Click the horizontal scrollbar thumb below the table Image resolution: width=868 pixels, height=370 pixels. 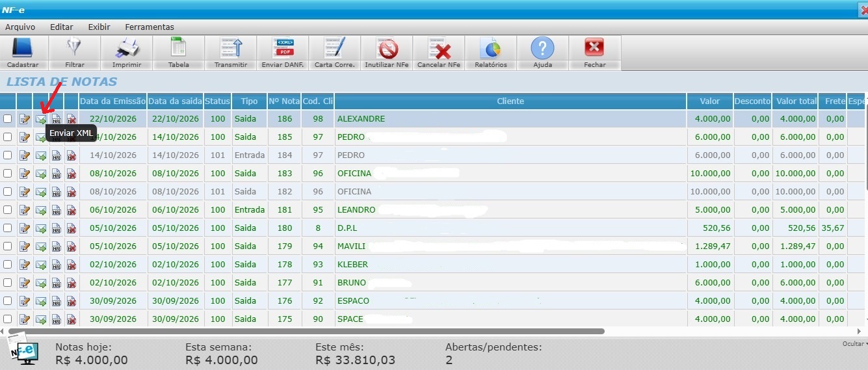306,331
